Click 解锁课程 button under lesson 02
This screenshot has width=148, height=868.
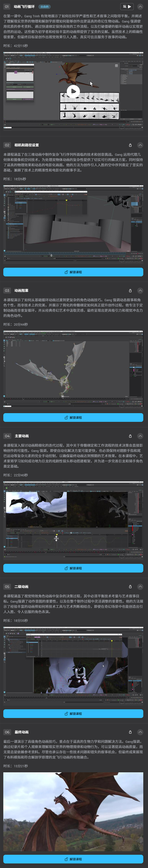(x=73, y=272)
